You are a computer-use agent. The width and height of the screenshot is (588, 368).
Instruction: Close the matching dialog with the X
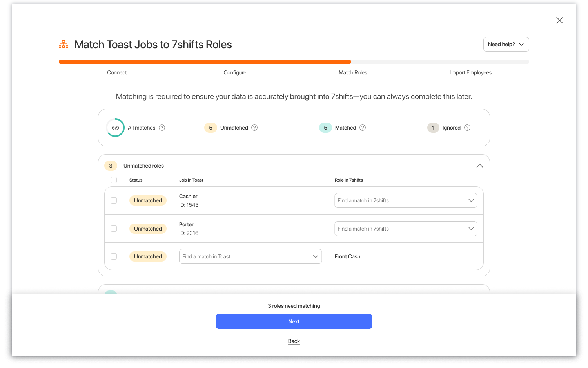click(x=559, y=20)
